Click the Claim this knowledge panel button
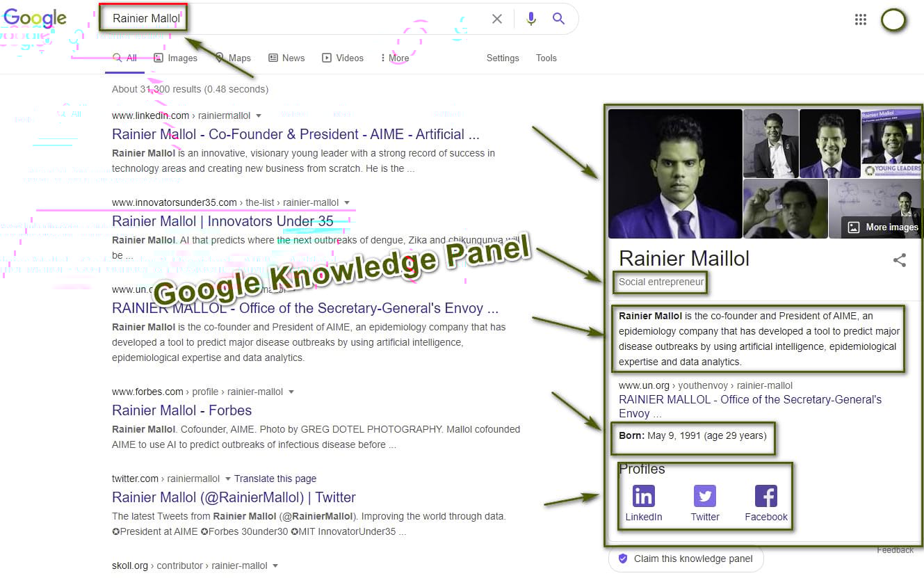Screen dimensions: 924x578 [685, 558]
